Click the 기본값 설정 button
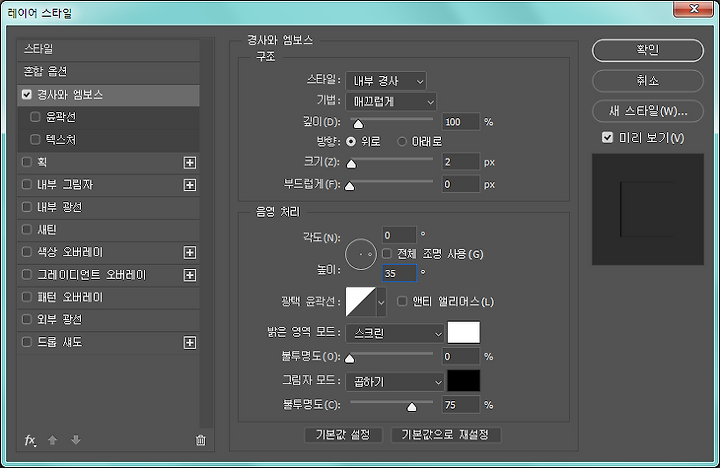This screenshot has width=720, height=468. [x=343, y=435]
